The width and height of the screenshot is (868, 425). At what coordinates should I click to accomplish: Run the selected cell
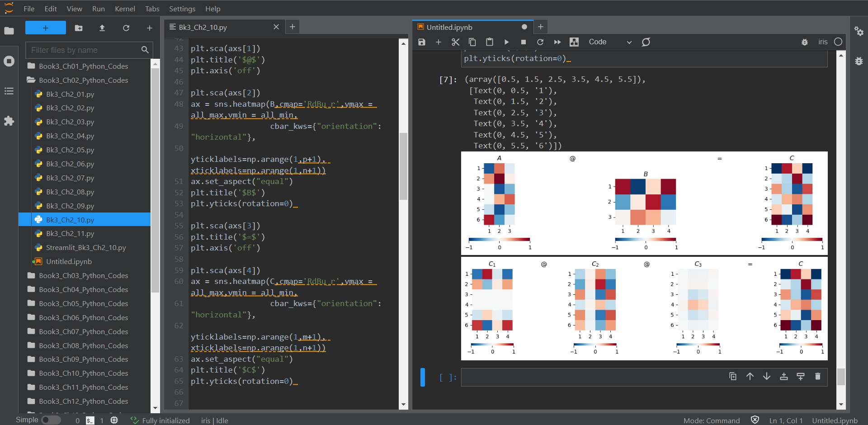(x=506, y=42)
